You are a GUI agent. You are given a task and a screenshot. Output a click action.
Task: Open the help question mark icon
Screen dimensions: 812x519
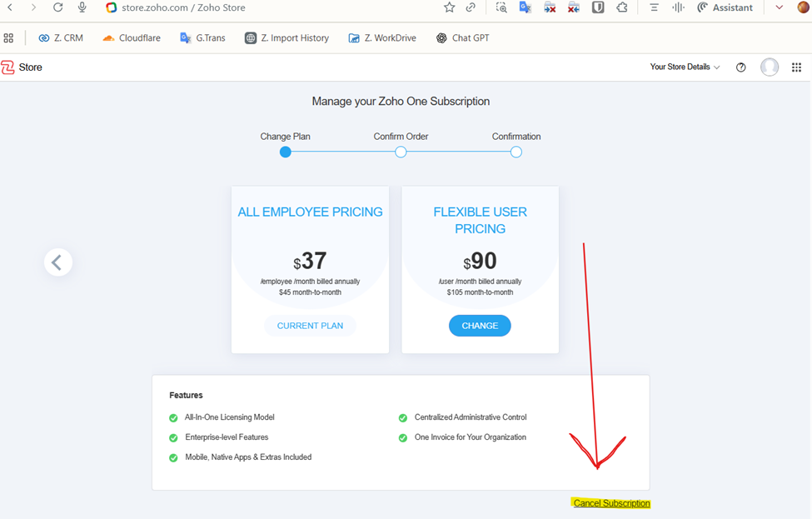click(x=741, y=67)
